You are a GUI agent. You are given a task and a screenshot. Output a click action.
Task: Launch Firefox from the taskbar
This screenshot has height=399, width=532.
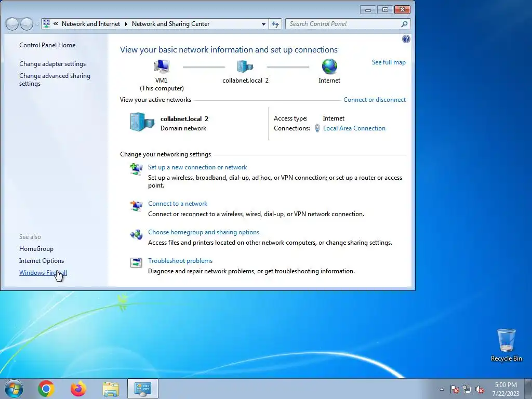(x=78, y=389)
